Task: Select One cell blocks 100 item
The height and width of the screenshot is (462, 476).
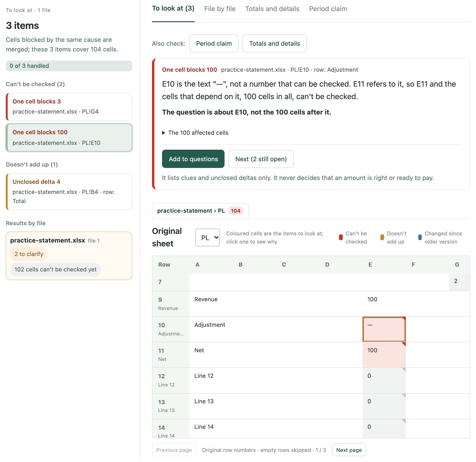Action: point(69,138)
